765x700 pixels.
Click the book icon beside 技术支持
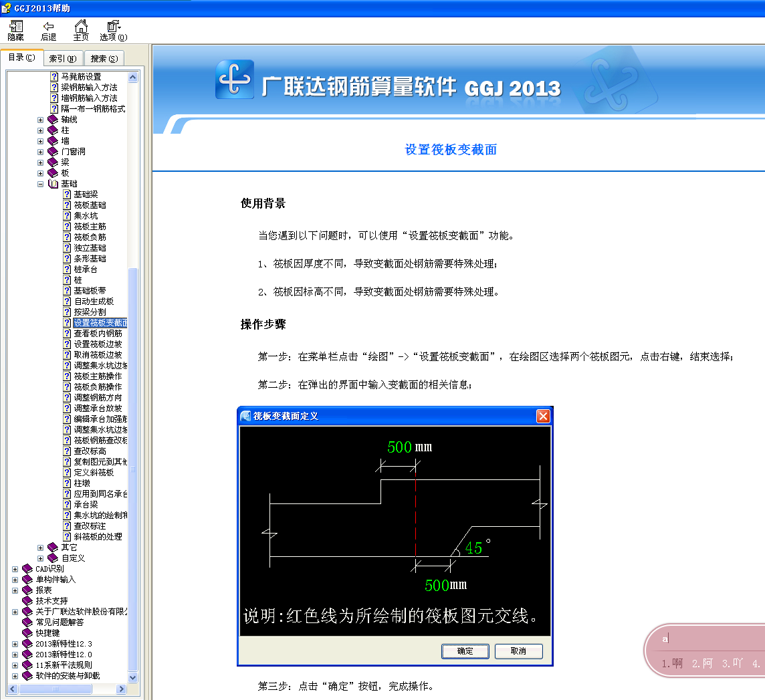[x=27, y=601]
